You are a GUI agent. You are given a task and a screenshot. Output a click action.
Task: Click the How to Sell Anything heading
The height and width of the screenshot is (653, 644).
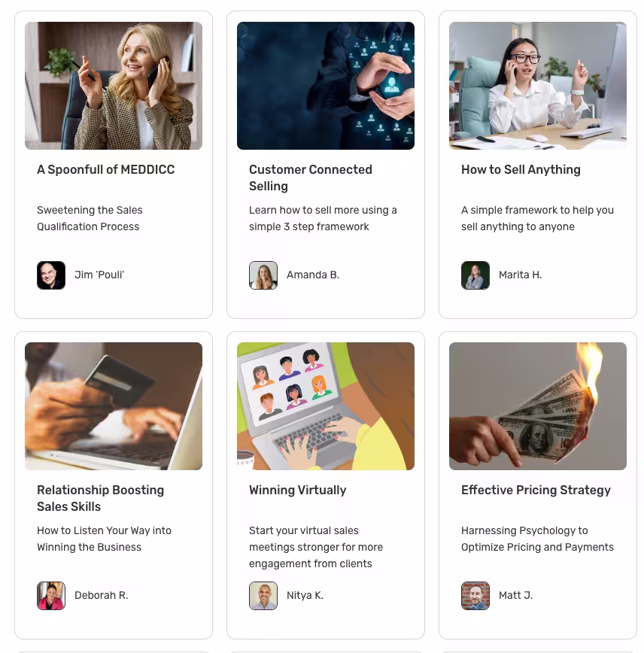click(x=521, y=169)
